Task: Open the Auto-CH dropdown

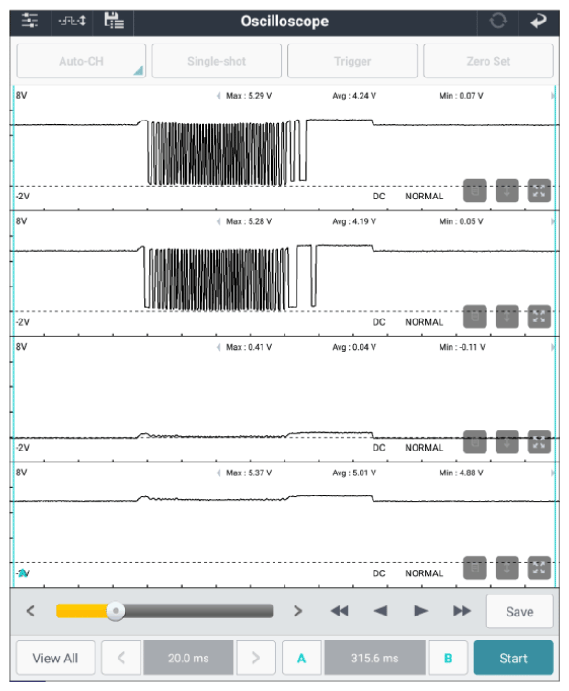Action: point(81,61)
